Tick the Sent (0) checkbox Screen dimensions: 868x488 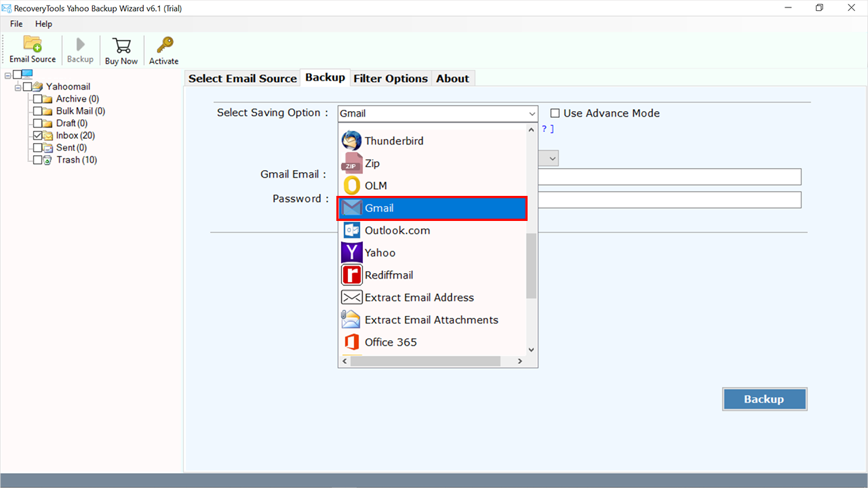coord(38,148)
